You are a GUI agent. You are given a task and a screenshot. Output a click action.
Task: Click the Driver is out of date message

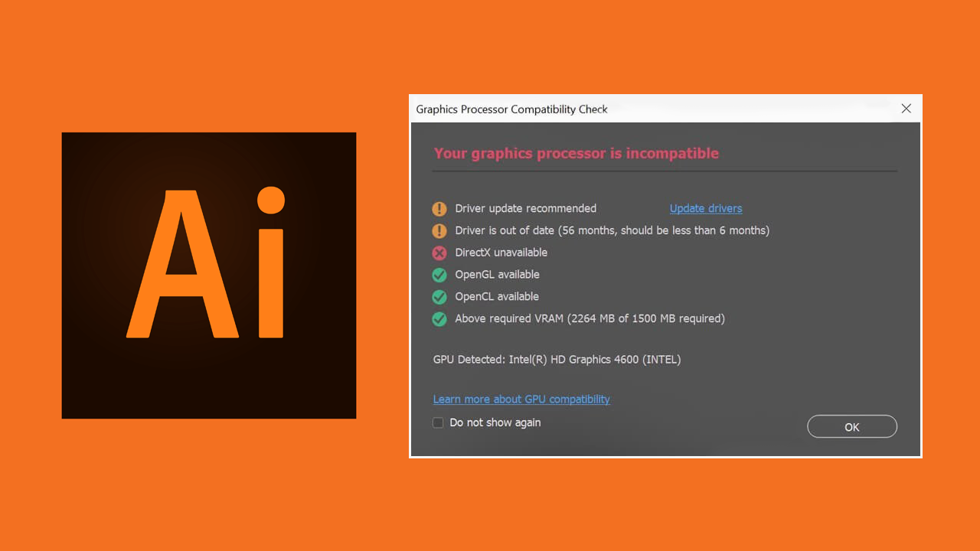coord(612,230)
